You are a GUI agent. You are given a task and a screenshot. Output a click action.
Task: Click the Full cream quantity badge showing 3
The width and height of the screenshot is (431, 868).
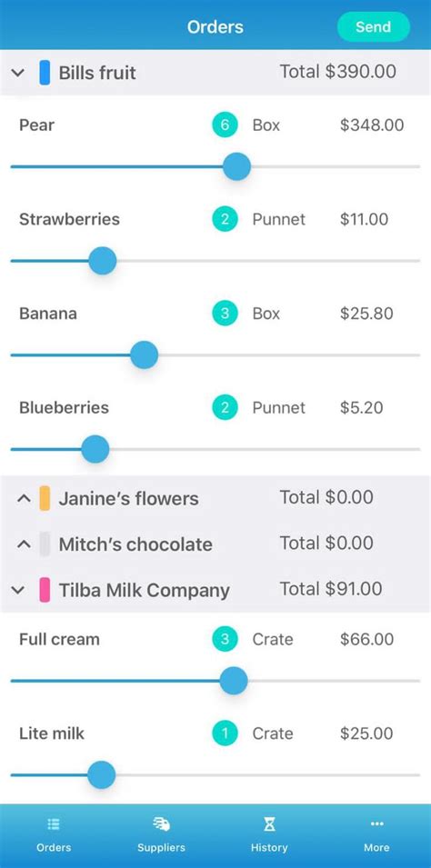click(225, 639)
